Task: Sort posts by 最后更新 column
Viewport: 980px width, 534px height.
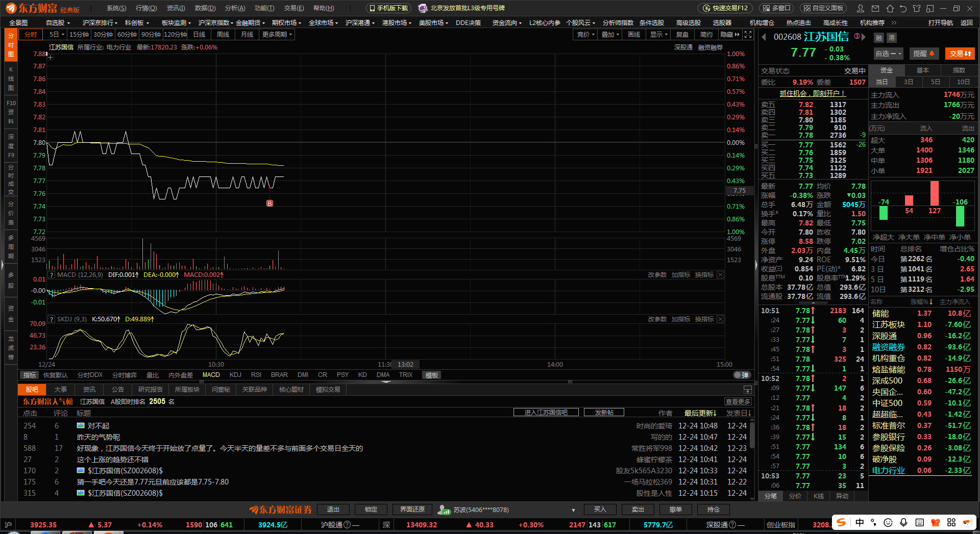Action: pos(700,413)
